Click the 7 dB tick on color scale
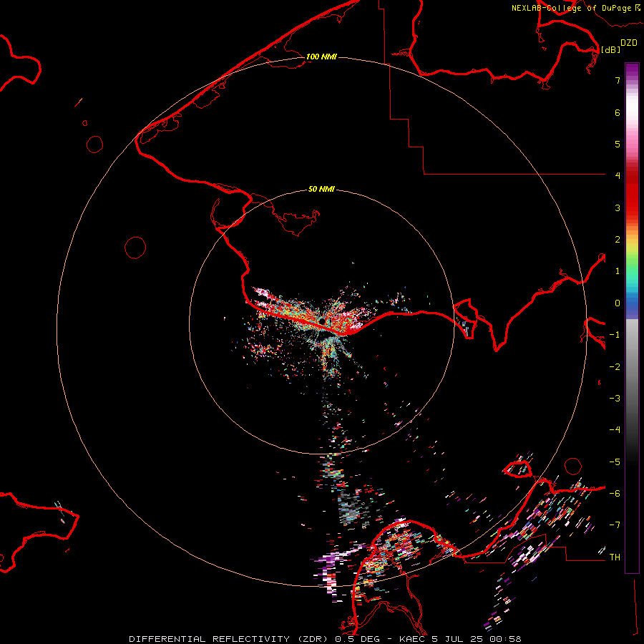 tap(618, 80)
